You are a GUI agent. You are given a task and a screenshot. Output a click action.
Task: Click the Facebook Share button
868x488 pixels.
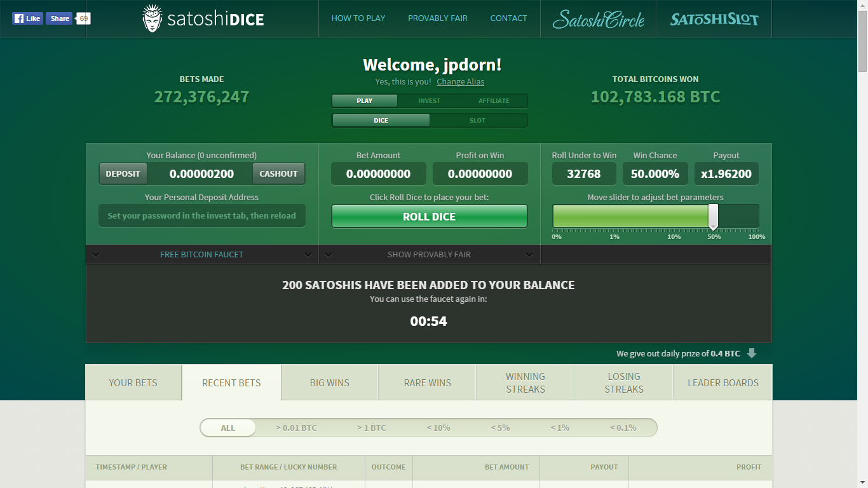pos(59,18)
